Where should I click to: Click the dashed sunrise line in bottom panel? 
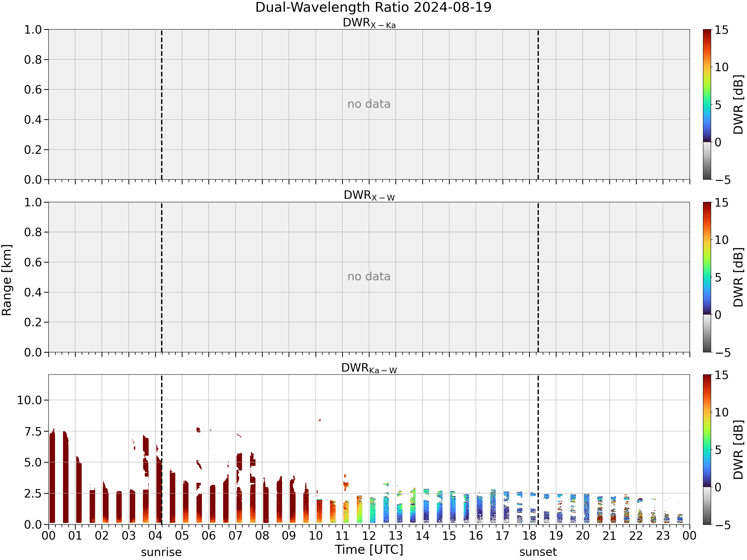(161, 450)
